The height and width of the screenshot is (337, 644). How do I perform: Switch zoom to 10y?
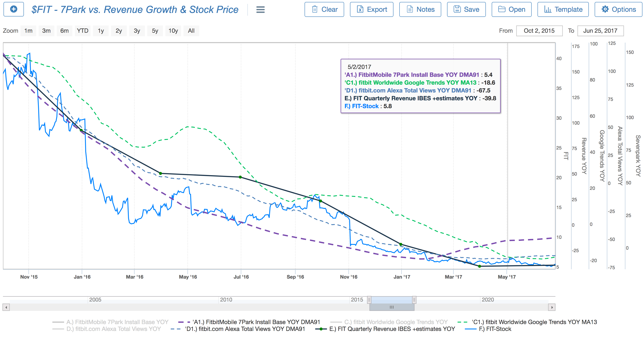pyautogui.click(x=173, y=31)
